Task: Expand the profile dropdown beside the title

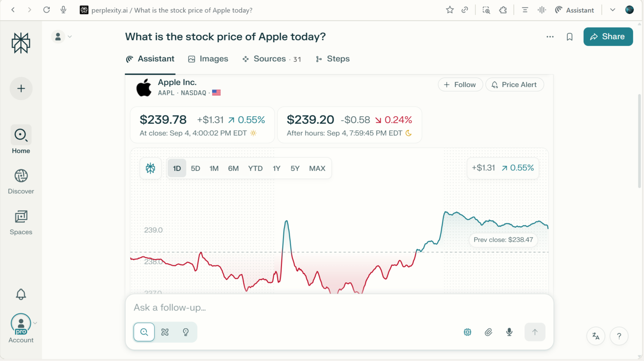Action: (x=70, y=37)
